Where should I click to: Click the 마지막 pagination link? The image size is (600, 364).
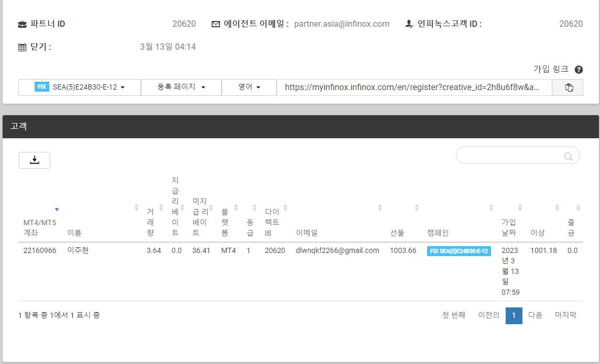tap(565, 315)
